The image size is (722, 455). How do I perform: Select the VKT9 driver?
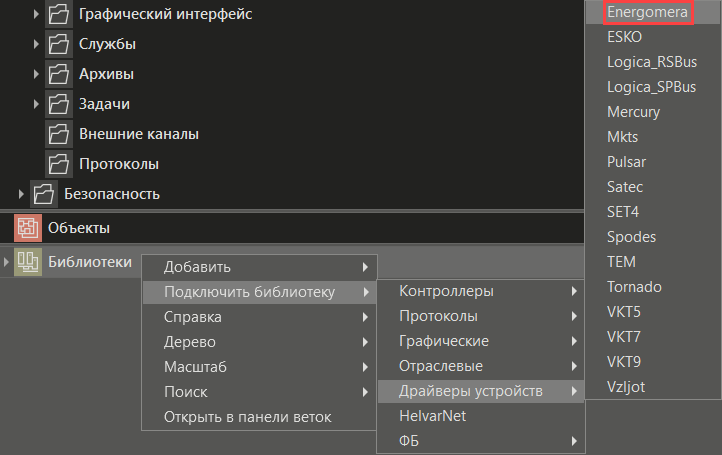pos(653,362)
